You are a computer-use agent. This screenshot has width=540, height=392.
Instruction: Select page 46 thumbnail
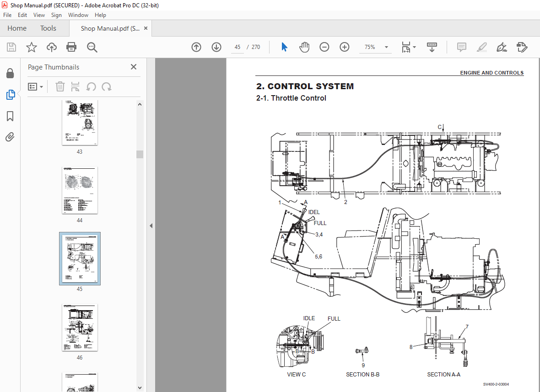[80, 328]
